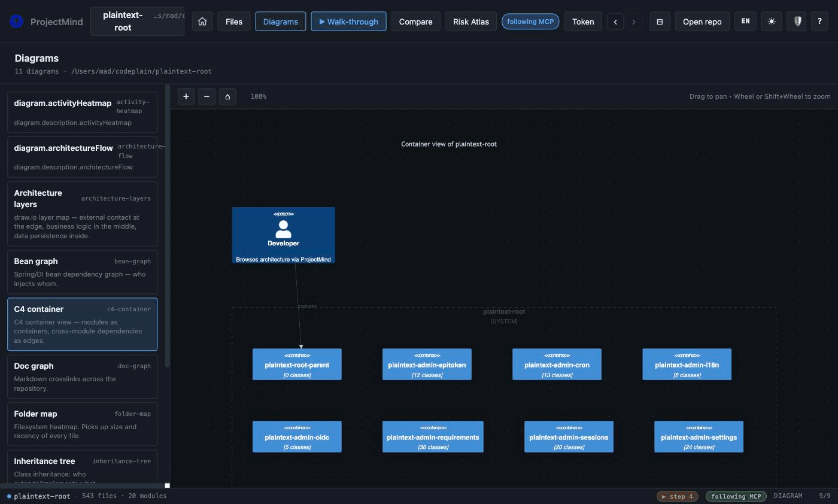838x504 pixels.
Task: Toggle the following MCP pill in toolbar
Action: pos(530,22)
